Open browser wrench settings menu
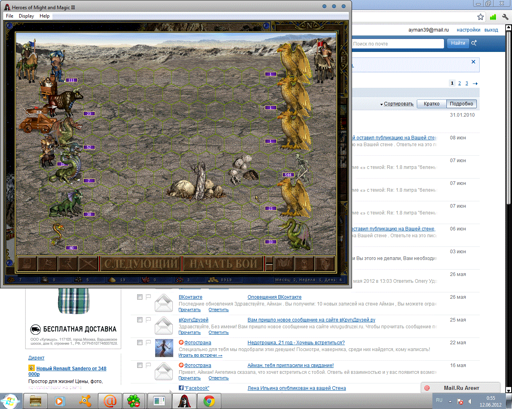Viewport: 512px width, 409px height. (505, 17)
